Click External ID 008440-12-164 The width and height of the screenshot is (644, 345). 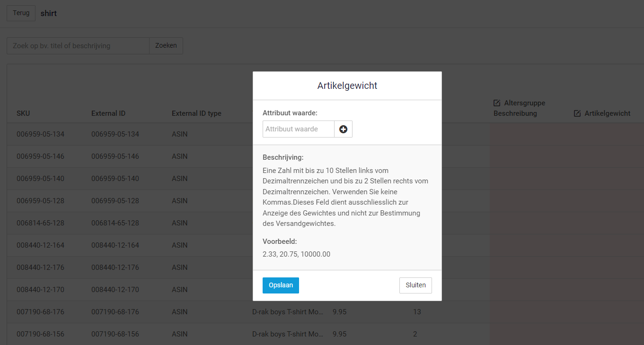(115, 245)
